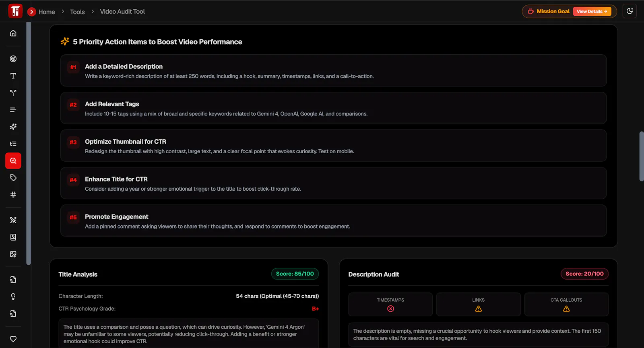The image size is (644, 348).
Task: Open the heart icon in the sidebar
Action: pos(13,339)
